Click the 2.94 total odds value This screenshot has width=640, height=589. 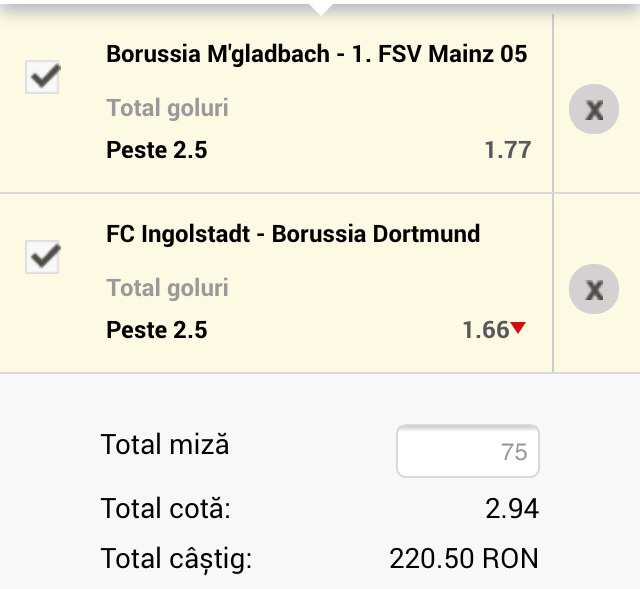point(512,509)
